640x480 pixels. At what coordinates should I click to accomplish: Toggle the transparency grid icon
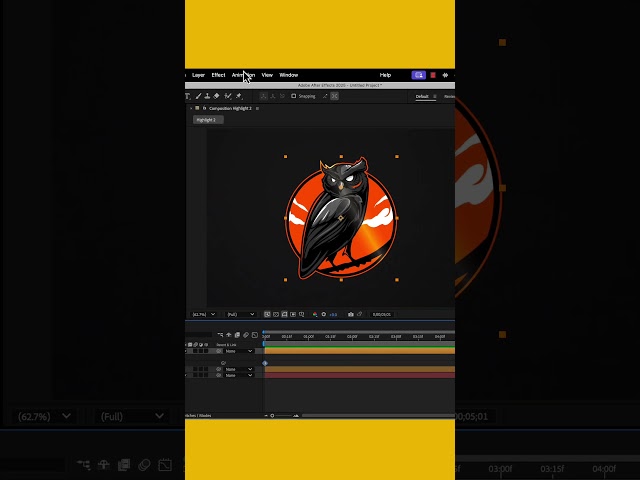tap(276, 314)
